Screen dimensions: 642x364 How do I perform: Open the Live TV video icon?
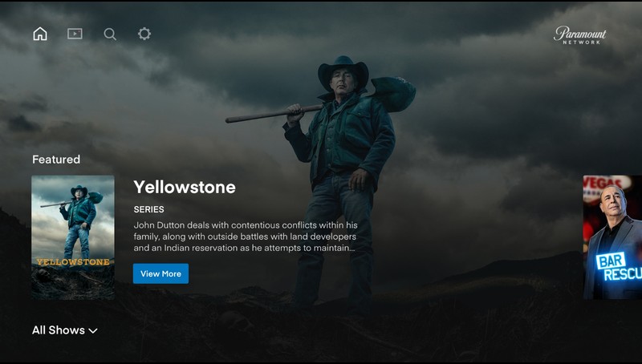tap(75, 34)
